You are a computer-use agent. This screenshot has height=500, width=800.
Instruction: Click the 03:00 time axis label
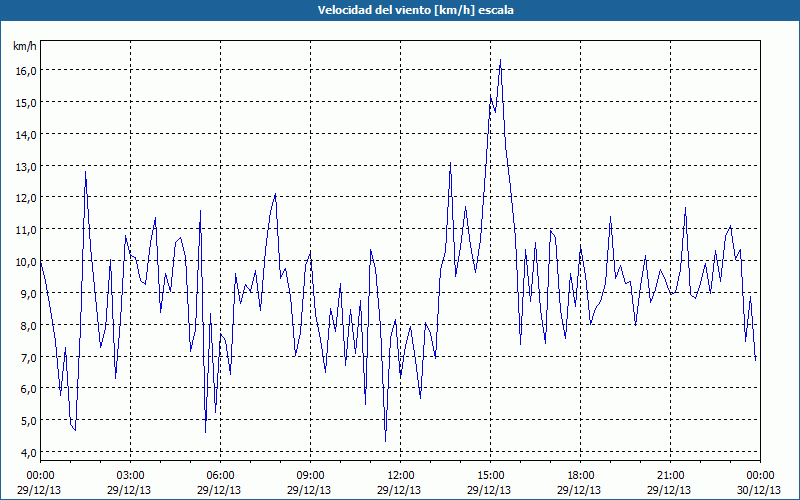130,476
